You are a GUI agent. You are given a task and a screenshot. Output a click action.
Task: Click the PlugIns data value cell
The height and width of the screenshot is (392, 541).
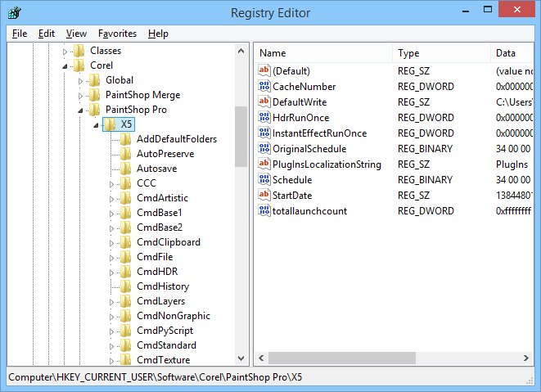512,164
